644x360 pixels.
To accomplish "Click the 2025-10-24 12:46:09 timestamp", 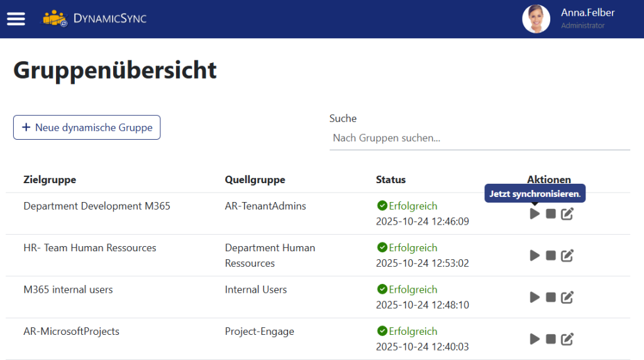I will [x=422, y=222].
